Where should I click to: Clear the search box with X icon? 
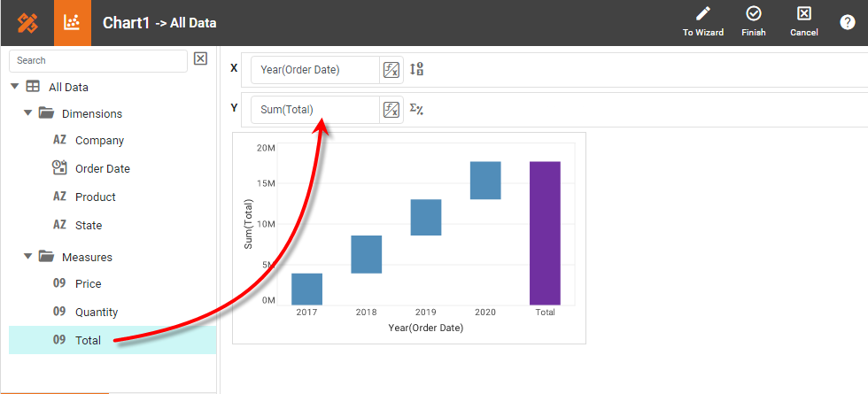coord(200,59)
